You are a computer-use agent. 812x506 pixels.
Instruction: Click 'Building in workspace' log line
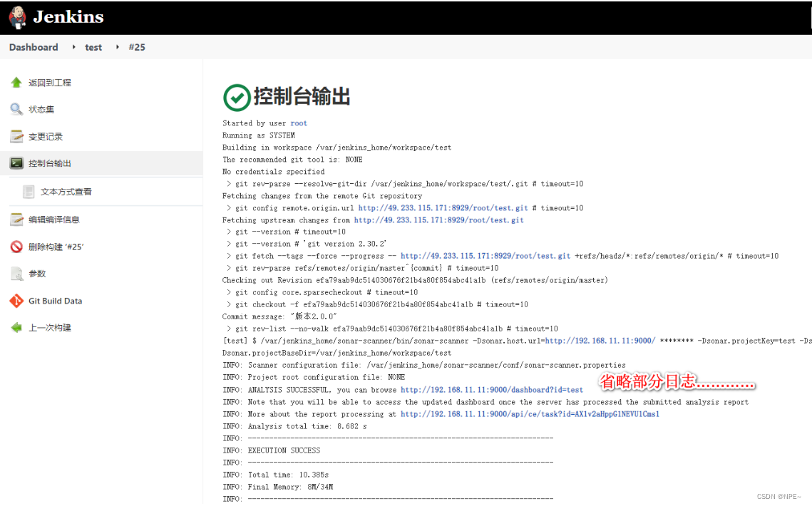[336, 148]
